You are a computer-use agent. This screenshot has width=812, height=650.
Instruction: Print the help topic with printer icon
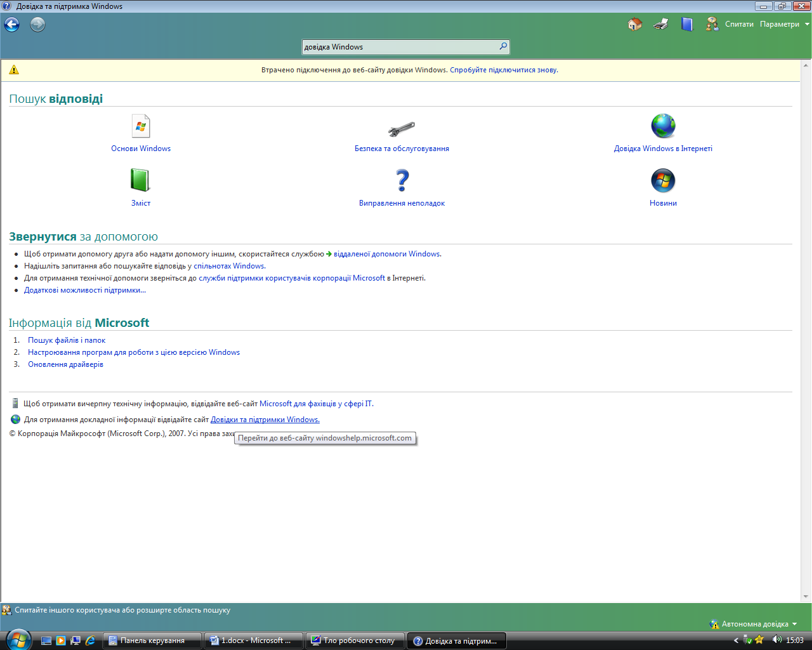(x=661, y=24)
